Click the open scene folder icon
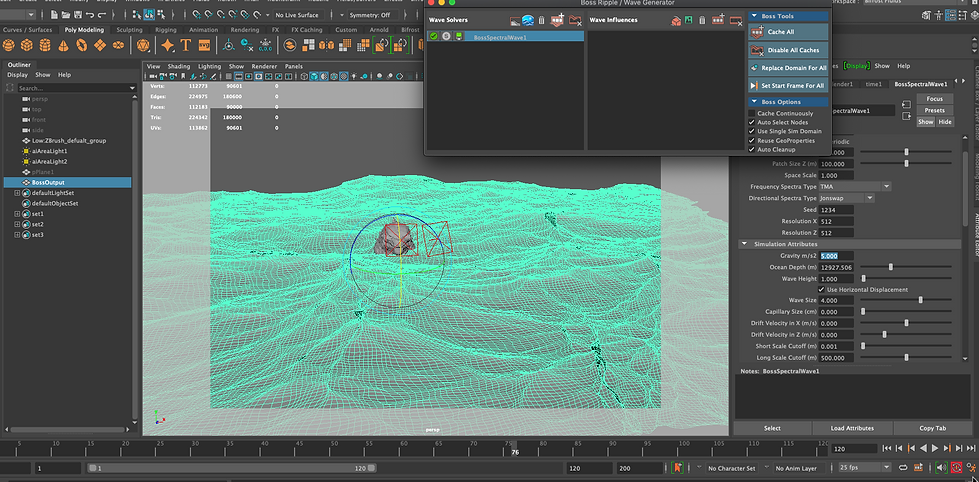The height and width of the screenshot is (482, 979). (x=66, y=14)
